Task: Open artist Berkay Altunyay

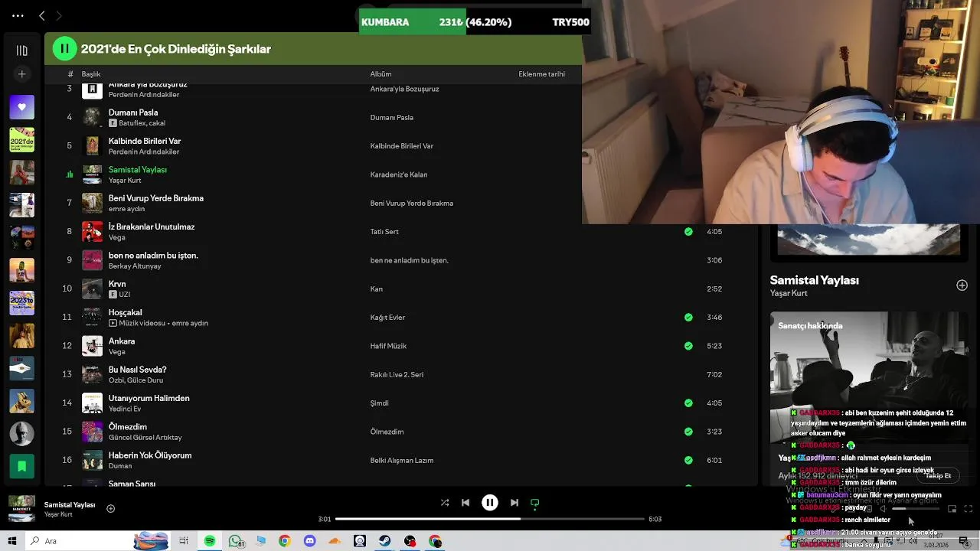Action: point(135,266)
